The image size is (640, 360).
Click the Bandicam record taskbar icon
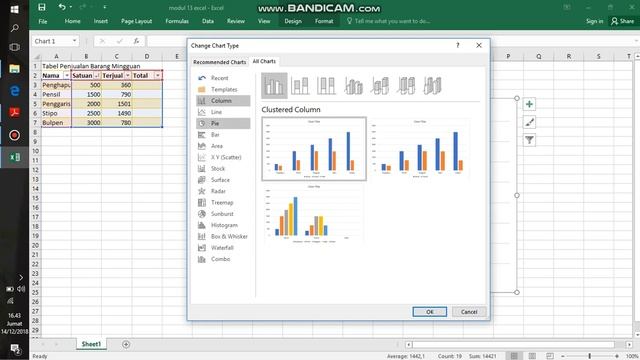[x=14, y=135]
